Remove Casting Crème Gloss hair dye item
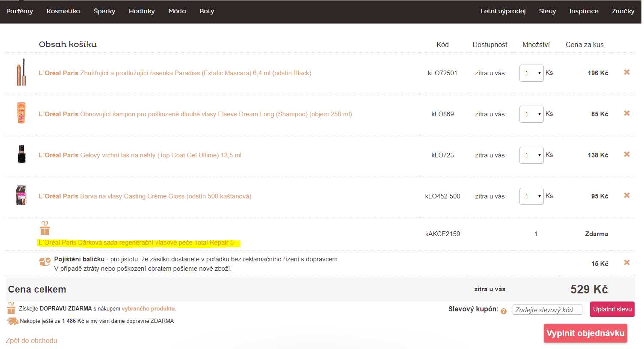 click(626, 195)
